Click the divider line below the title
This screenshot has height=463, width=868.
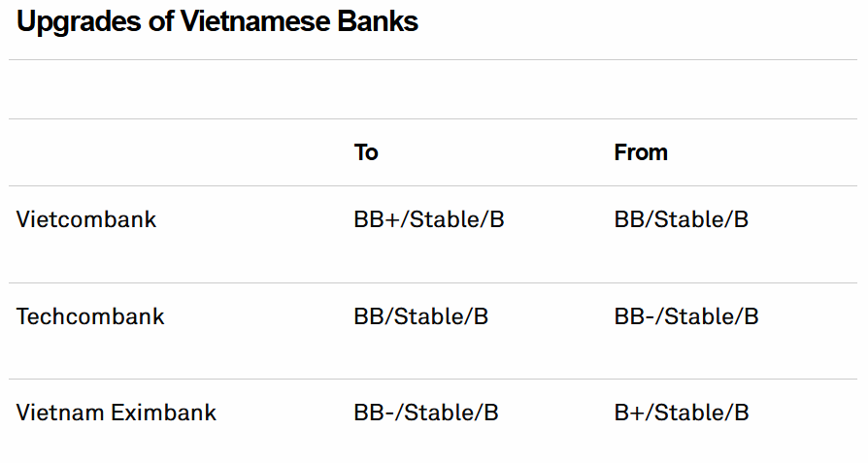[433, 59]
